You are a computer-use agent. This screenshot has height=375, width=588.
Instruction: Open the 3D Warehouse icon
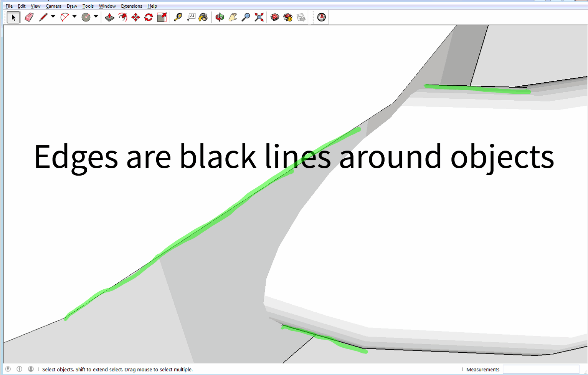(275, 17)
